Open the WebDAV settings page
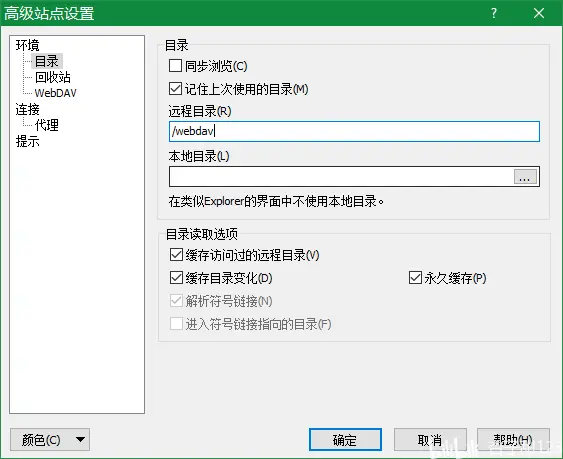 (56, 93)
